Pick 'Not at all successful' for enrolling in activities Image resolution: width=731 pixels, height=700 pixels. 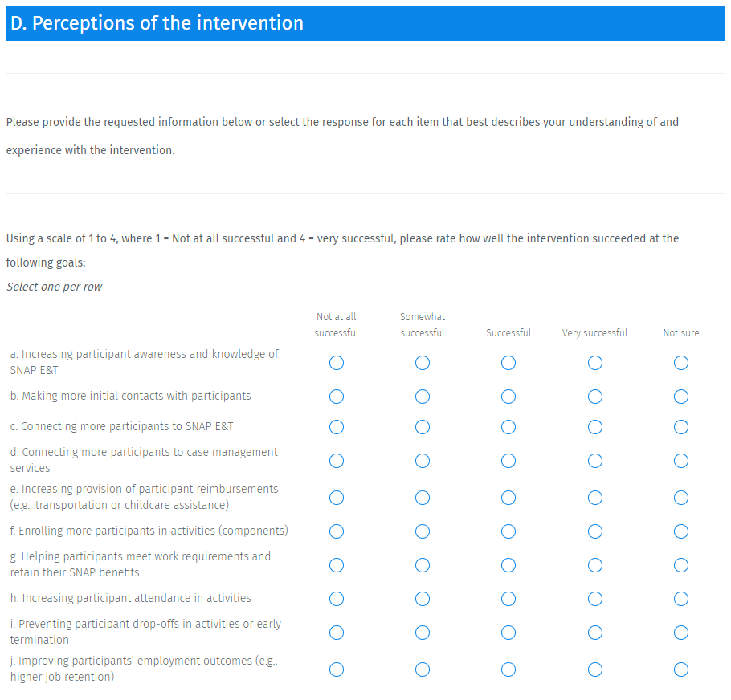click(337, 531)
